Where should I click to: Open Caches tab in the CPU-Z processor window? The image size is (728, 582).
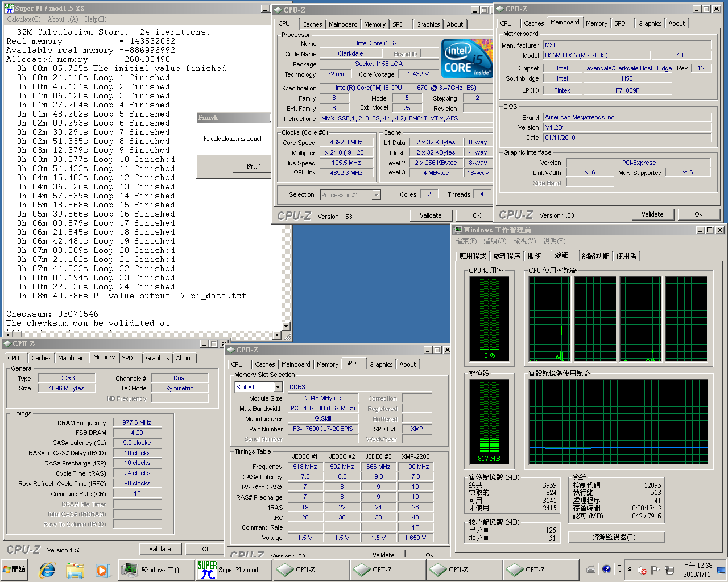click(x=312, y=24)
